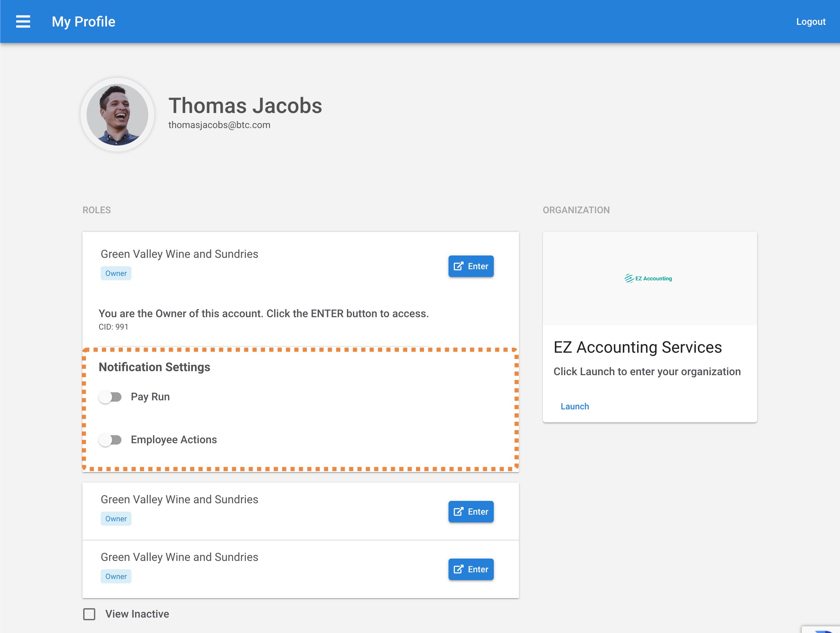Click the EZ Accounting Services title

638,347
